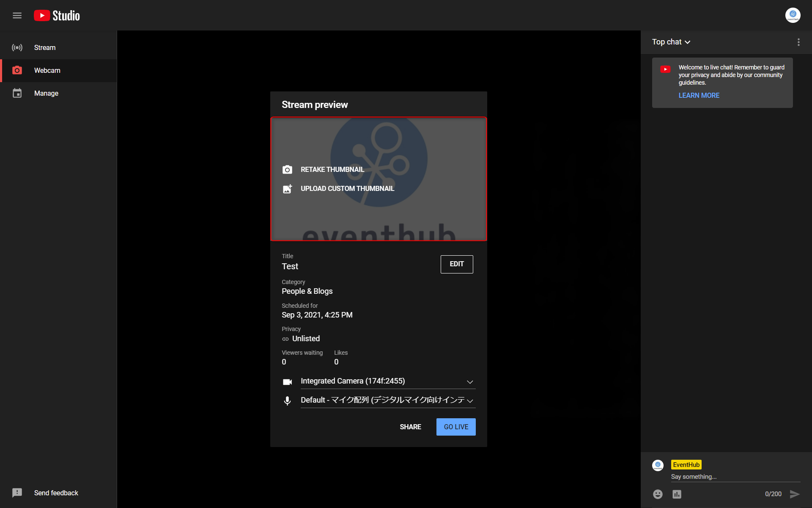812x508 pixels.
Task: Select the Manage tab in sidebar
Action: (x=58, y=93)
